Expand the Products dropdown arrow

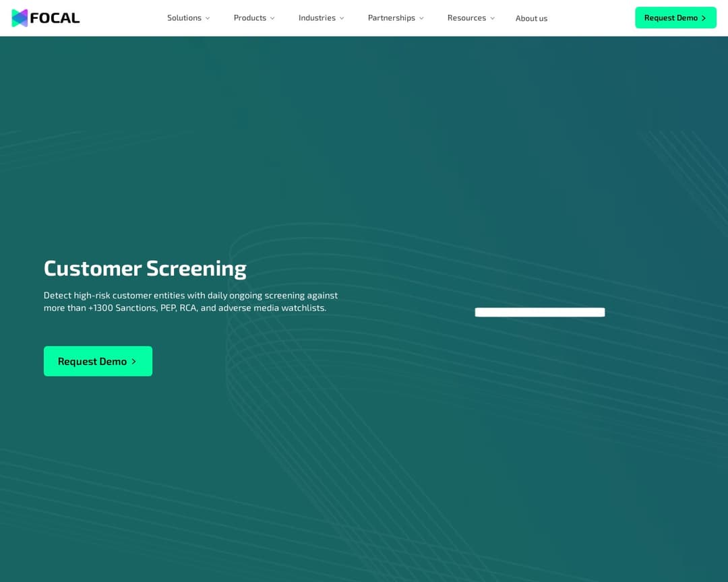[x=272, y=18]
